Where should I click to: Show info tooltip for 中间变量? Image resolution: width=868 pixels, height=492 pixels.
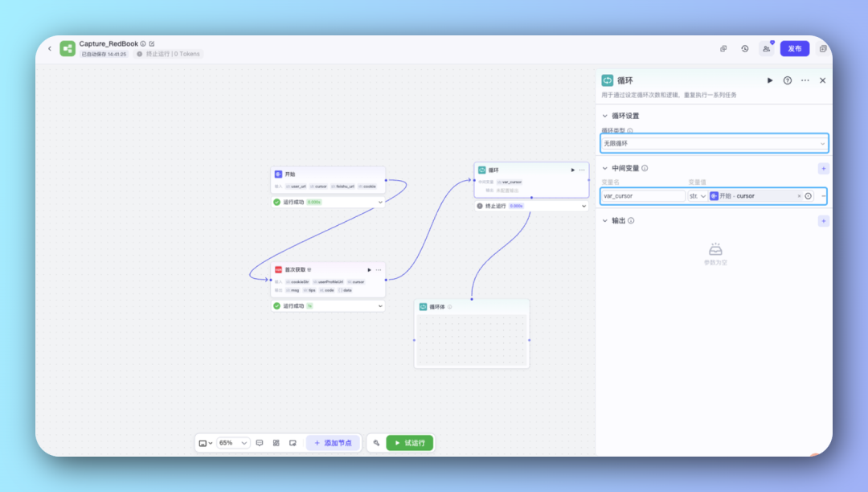tap(645, 168)
